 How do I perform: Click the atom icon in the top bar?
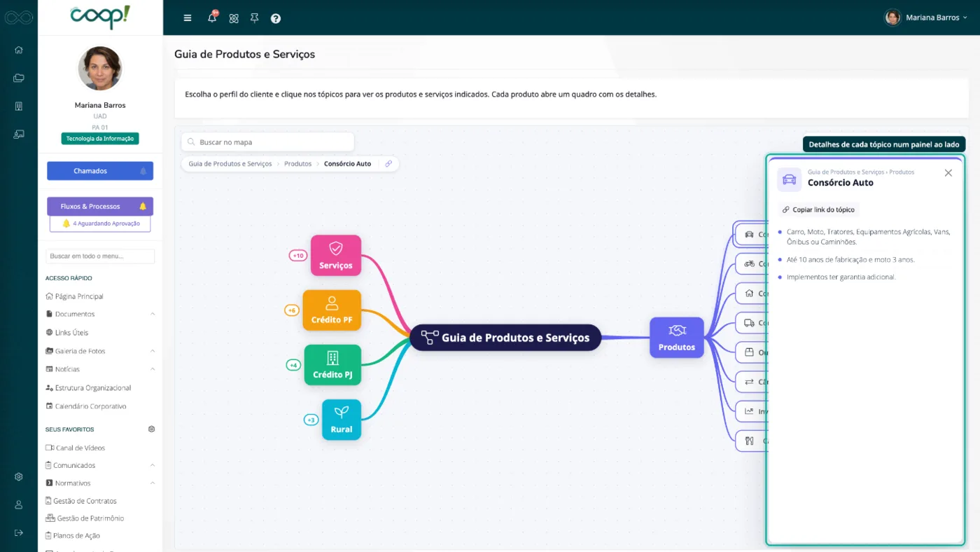[x=234, y=18]
